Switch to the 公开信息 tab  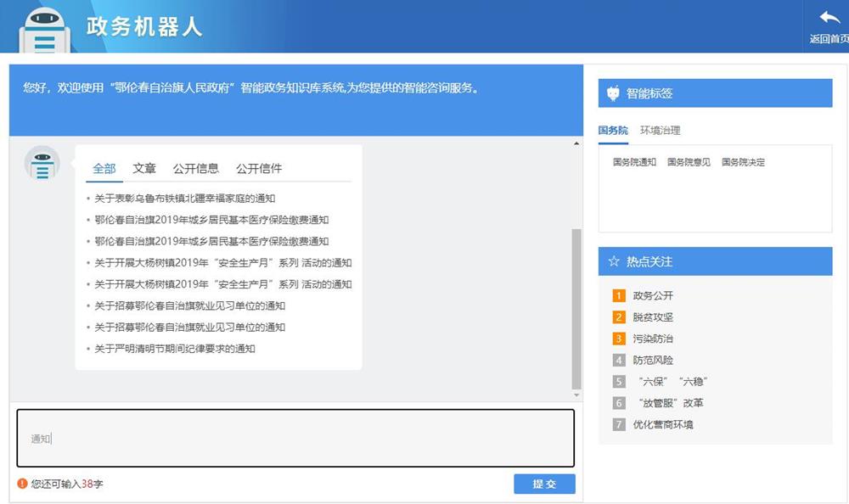click(x=195, y=169)
